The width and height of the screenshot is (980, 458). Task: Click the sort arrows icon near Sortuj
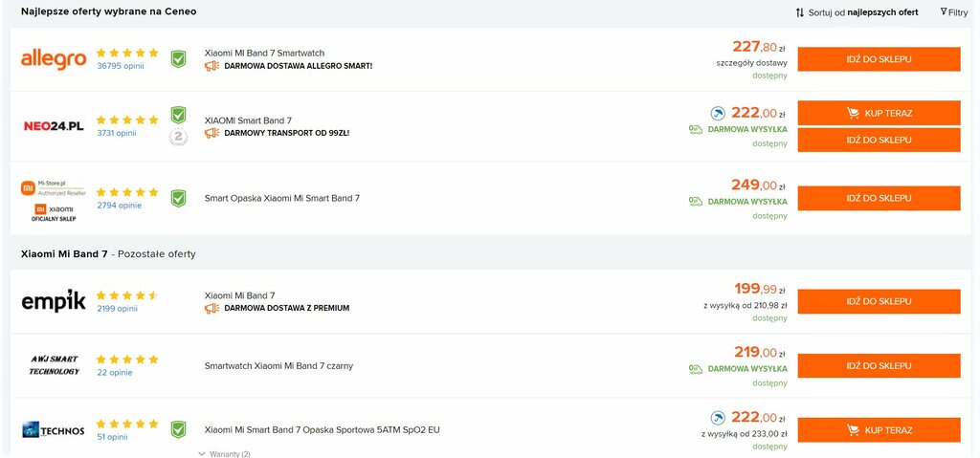pyautogui.click(x=800, y=12)
